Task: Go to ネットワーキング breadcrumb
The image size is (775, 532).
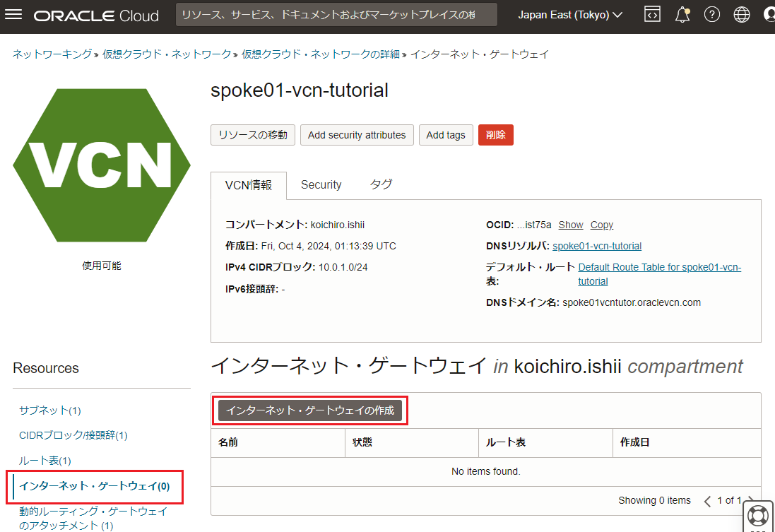Action: (x=52, y=54)
